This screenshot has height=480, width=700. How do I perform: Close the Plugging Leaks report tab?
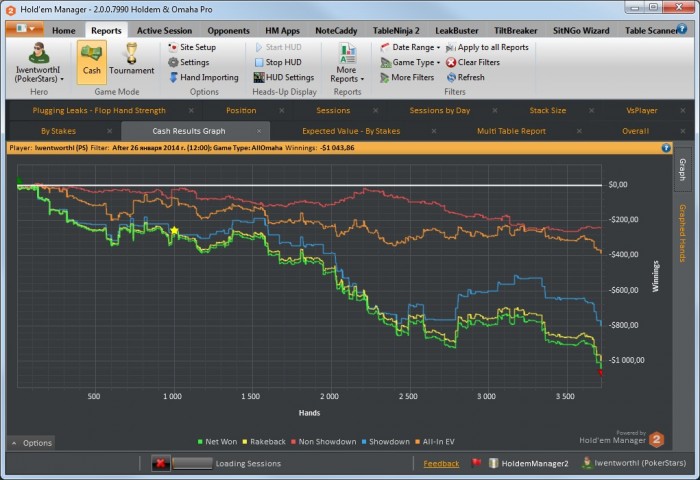(x=191, y=110)
